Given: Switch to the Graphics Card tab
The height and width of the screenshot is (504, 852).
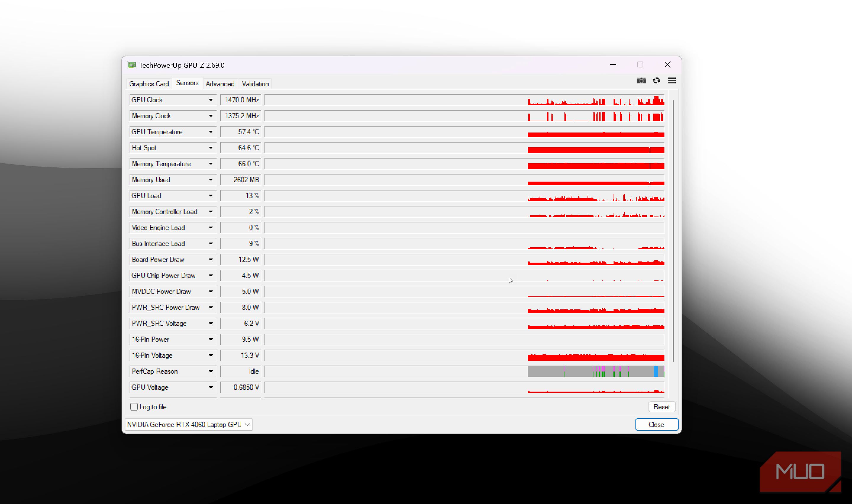Looking at the screenshot, I should coord(149,84).
